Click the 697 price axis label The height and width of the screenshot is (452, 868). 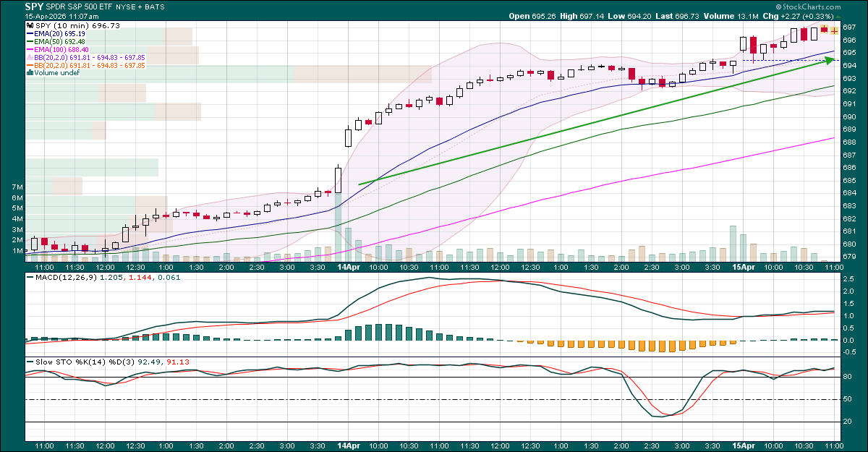coord(849,27)
